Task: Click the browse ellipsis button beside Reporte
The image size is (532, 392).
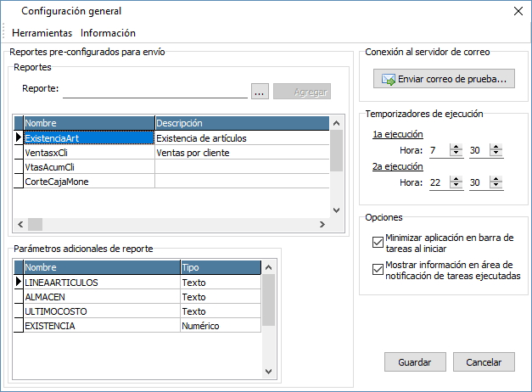Action: pos(260,91)
